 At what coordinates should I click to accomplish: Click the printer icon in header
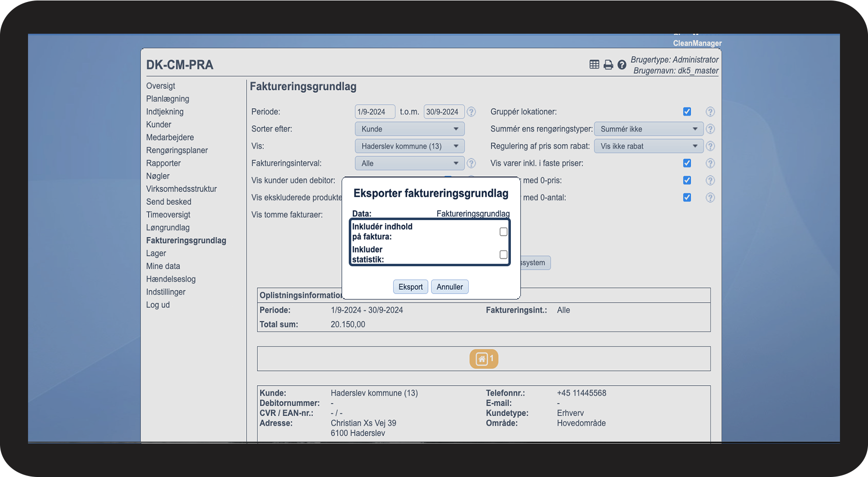click(x=608, y=65)
